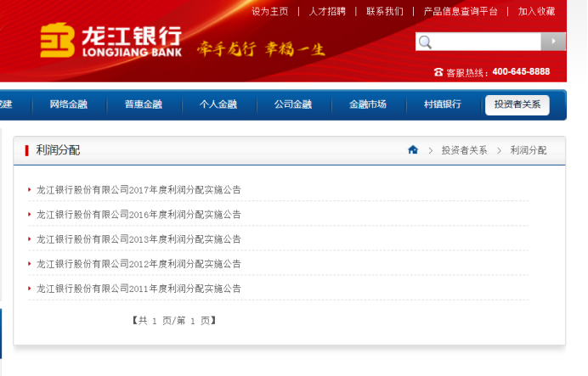Click the 牵手龙行 幸福一生 slogan
588x376 pixels.
pyautogui.click(x=262, y=49)
